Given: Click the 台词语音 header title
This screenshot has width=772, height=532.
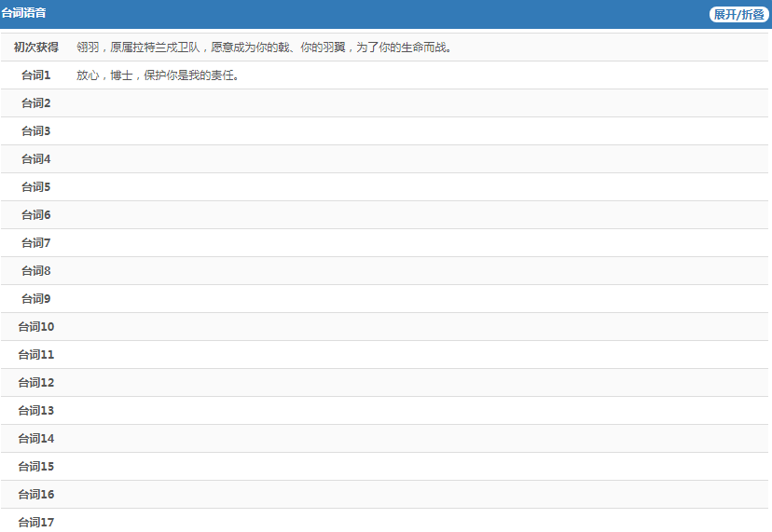Looking at the screenshot, I should coord(24,13).
